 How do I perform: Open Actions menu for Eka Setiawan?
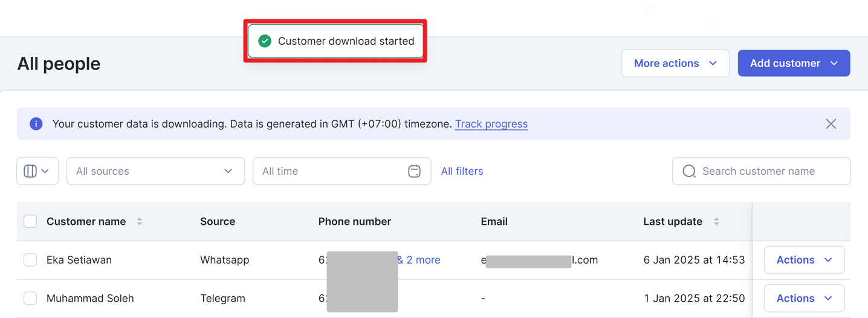pos(804,260)
